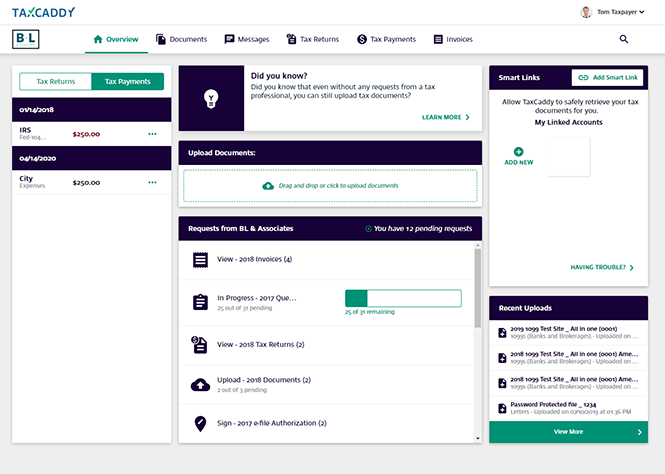This screenshot has height=474, width=665.
Task: Click the up arrow of requests scrollbar
Action: coord(478,245)
